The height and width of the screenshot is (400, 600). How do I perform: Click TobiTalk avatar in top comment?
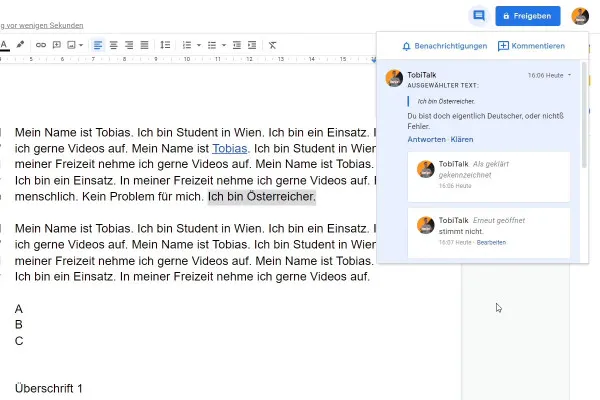point(394,78)
